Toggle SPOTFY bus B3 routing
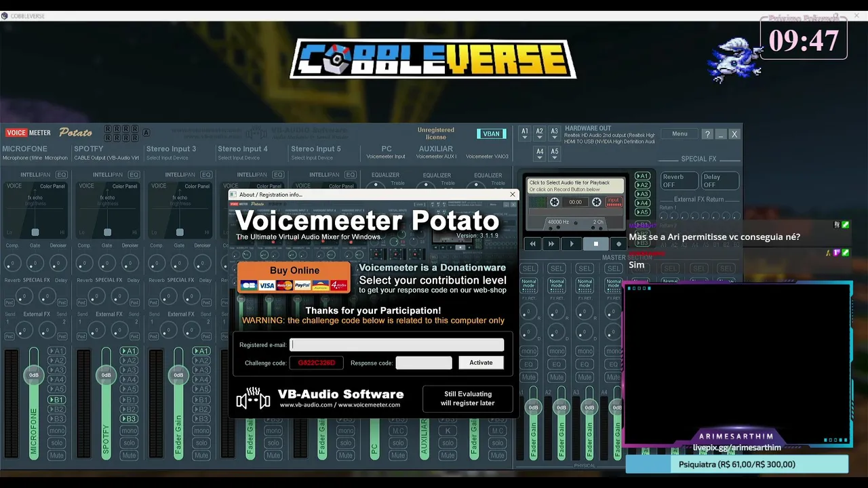The image size is (868, 488). (x=129, y=419)
